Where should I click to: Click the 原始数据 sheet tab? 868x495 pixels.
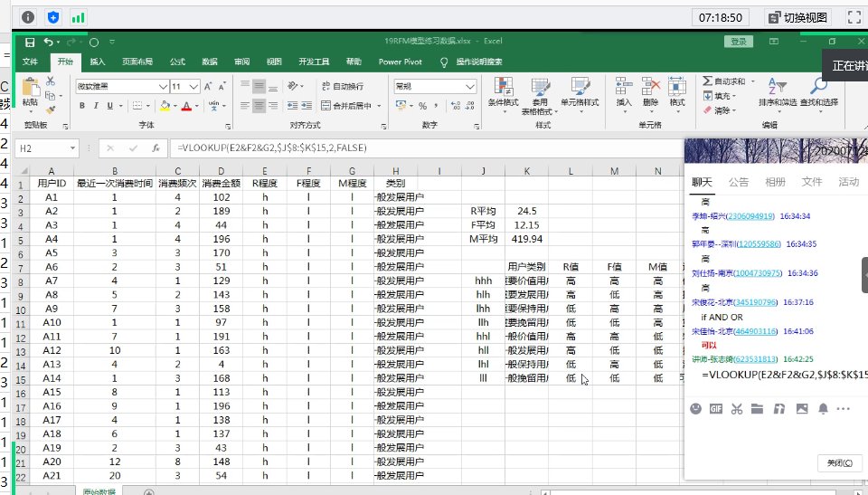pyautogui.click(x=99, y=491)
